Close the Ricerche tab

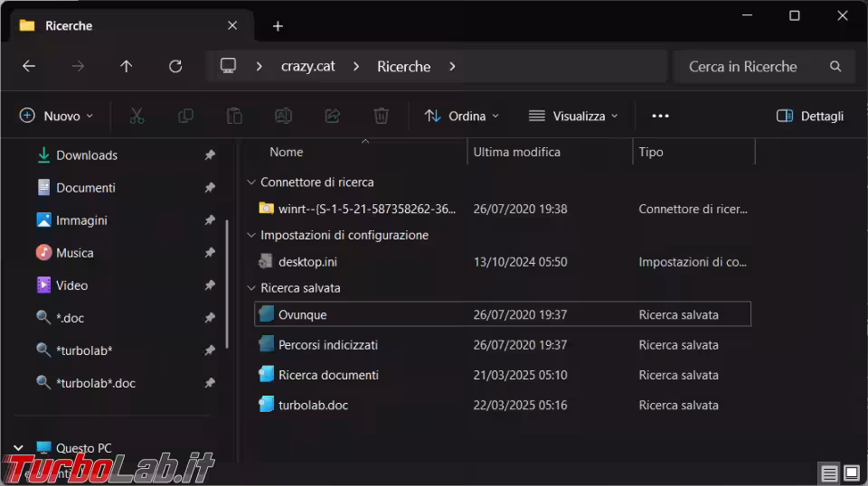click(x=232, y=25)
